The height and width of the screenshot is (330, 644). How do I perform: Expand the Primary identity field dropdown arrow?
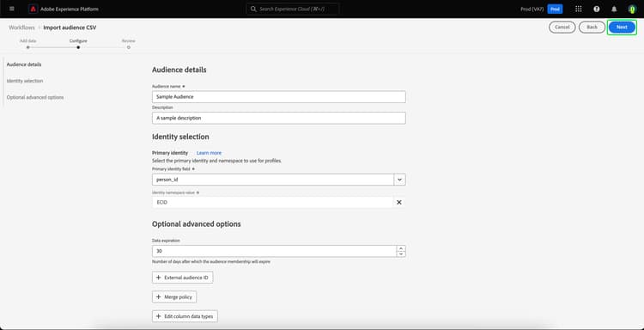pos(399,180)
